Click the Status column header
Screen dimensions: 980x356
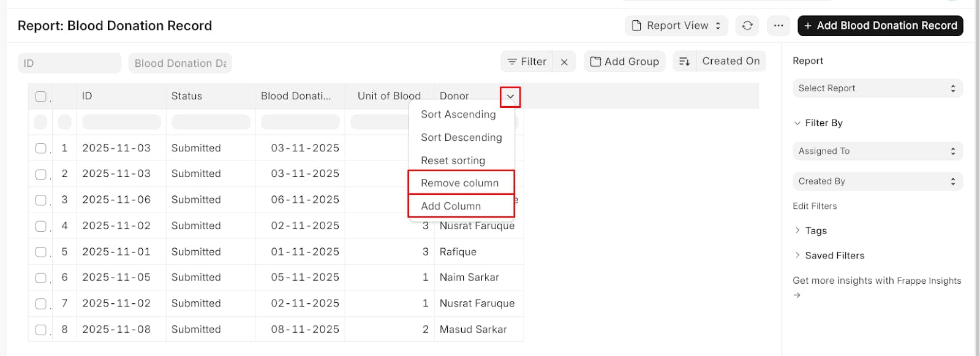tap(211, 96)
